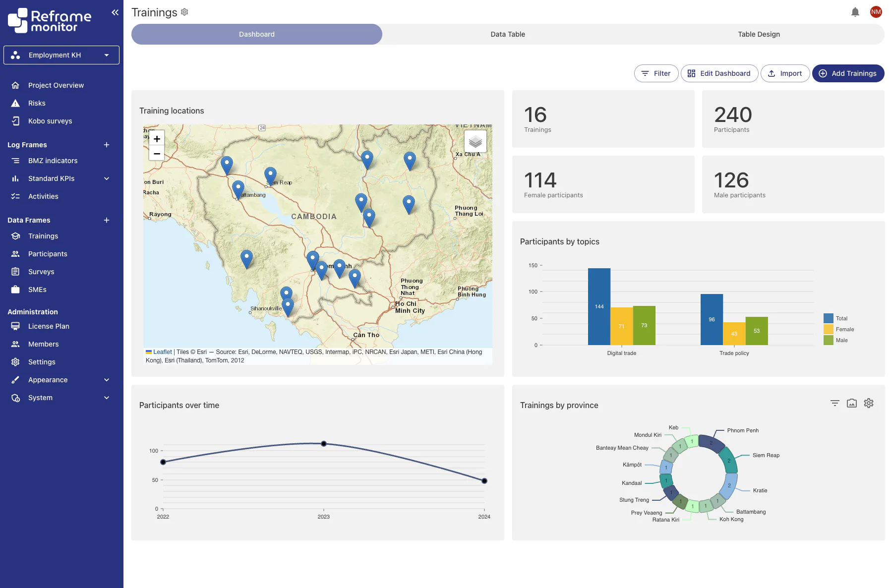Expand Standard KPIs submenu

pos(107,178)
